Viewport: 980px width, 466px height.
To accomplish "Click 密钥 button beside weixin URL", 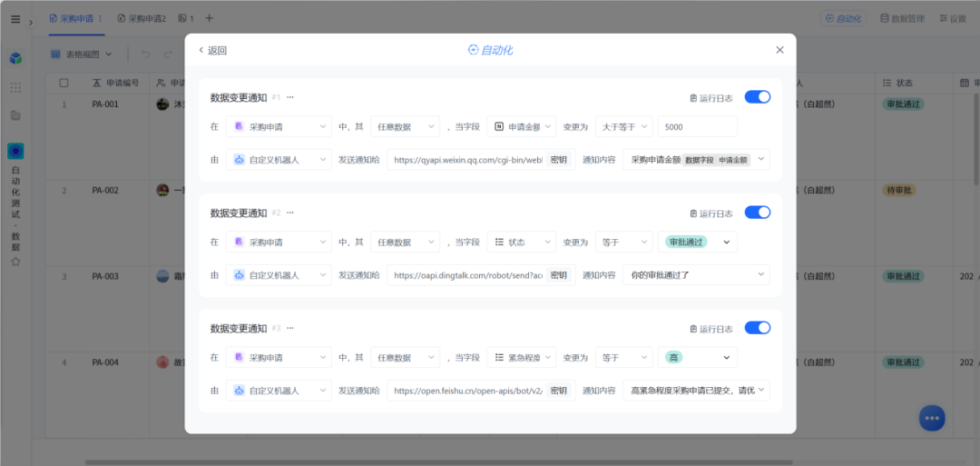I will click(559, 160).
